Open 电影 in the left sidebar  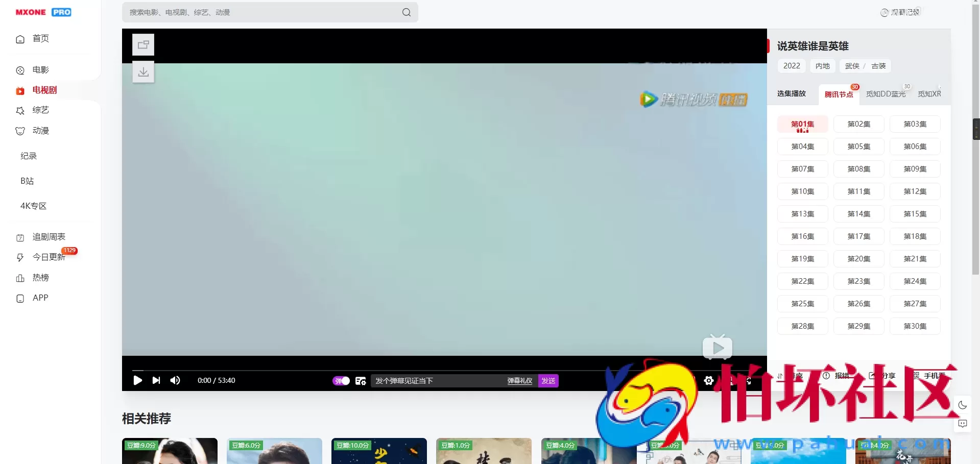(41, 70)
